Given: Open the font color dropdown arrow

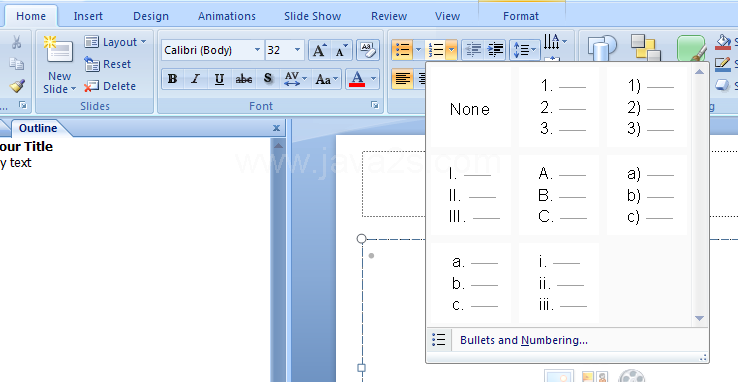Looking at the screenshot, I should coord(374,79).
